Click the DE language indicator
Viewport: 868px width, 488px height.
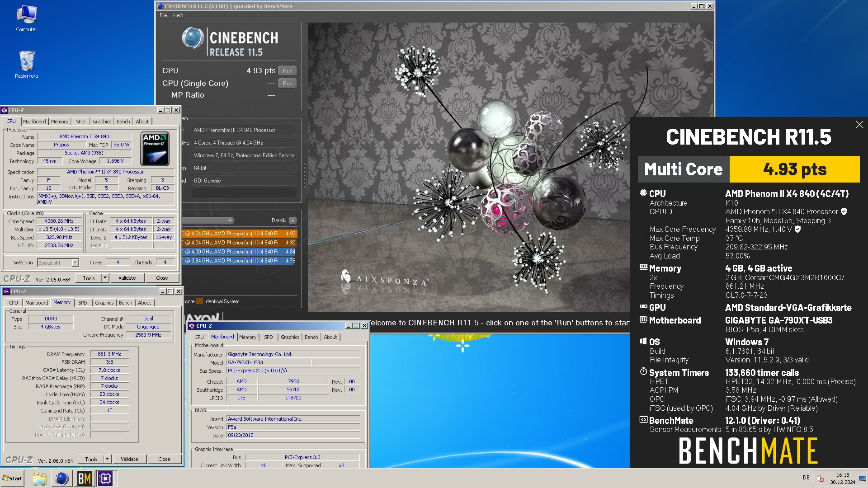click(x=806, y=478)
